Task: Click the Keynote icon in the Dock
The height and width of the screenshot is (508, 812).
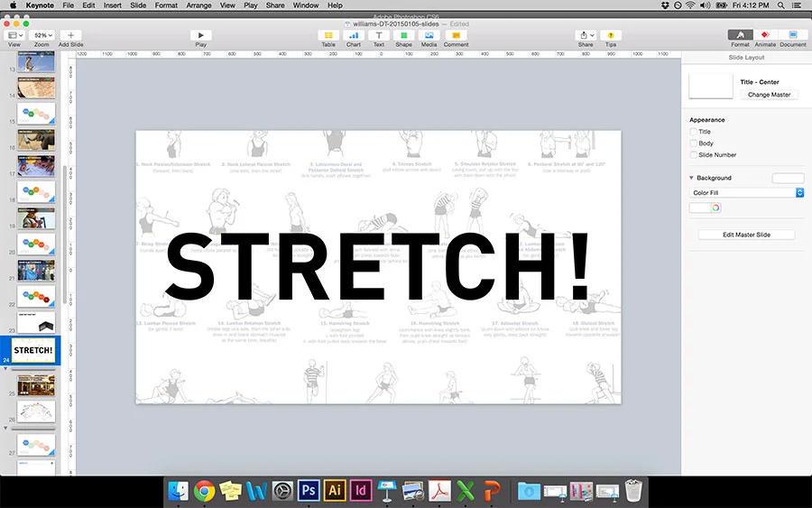Action: pyautogui.click(x=387, y=490)
